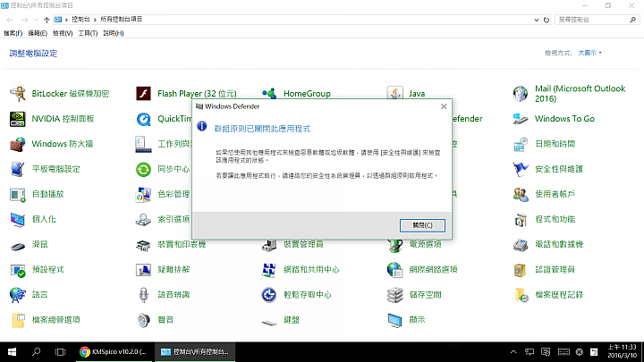Screen dimensions: 644x362
Task: Open the Mouse (滑鼠) icon
Action: point(18,246)
